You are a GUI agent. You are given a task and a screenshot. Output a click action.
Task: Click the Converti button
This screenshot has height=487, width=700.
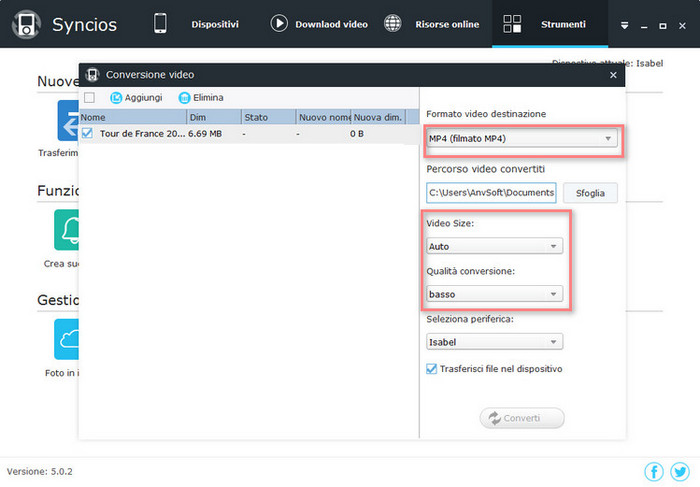tap(522, 418)
